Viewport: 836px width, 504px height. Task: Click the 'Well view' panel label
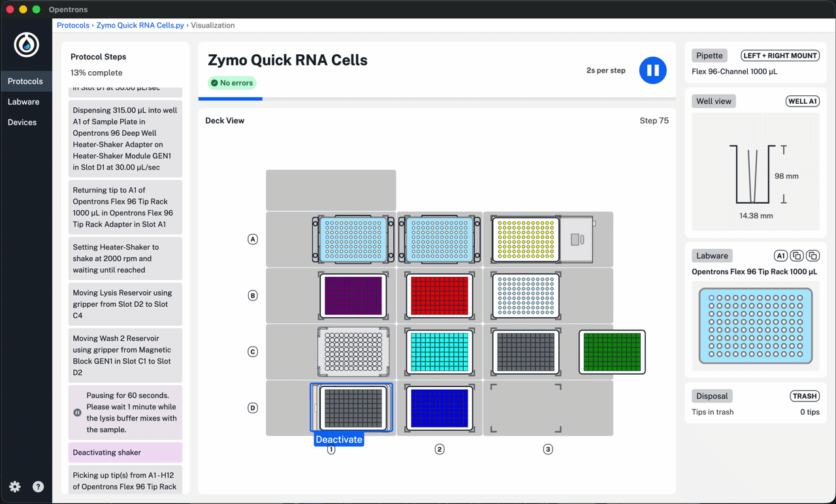pyautogui.click(x=714, y=101)
